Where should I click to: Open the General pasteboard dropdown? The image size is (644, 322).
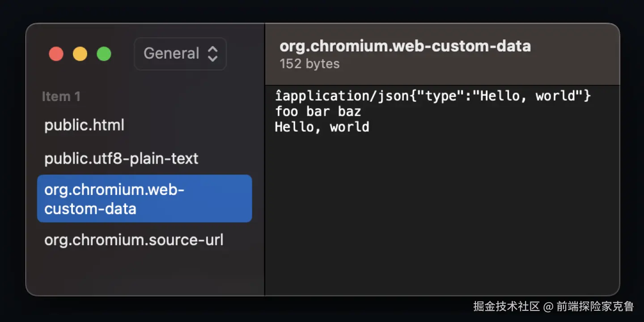[180, 54]
